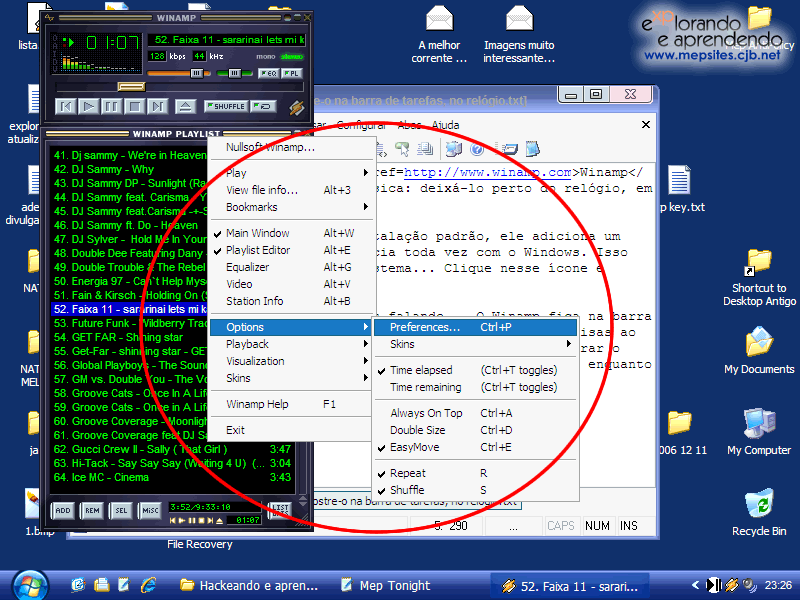This screenshot has width=800, height=600.
Task: Choose Exit from the Winamp menu
Action: point(291,430)
